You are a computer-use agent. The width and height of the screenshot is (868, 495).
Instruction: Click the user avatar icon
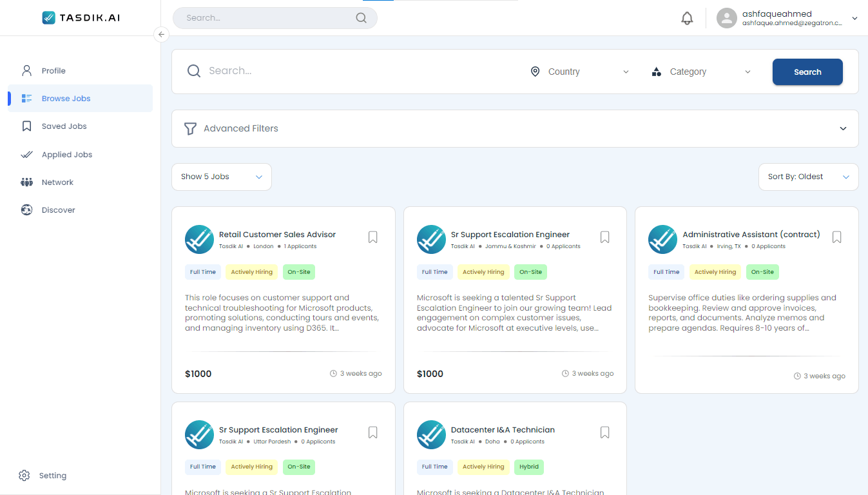726,18
